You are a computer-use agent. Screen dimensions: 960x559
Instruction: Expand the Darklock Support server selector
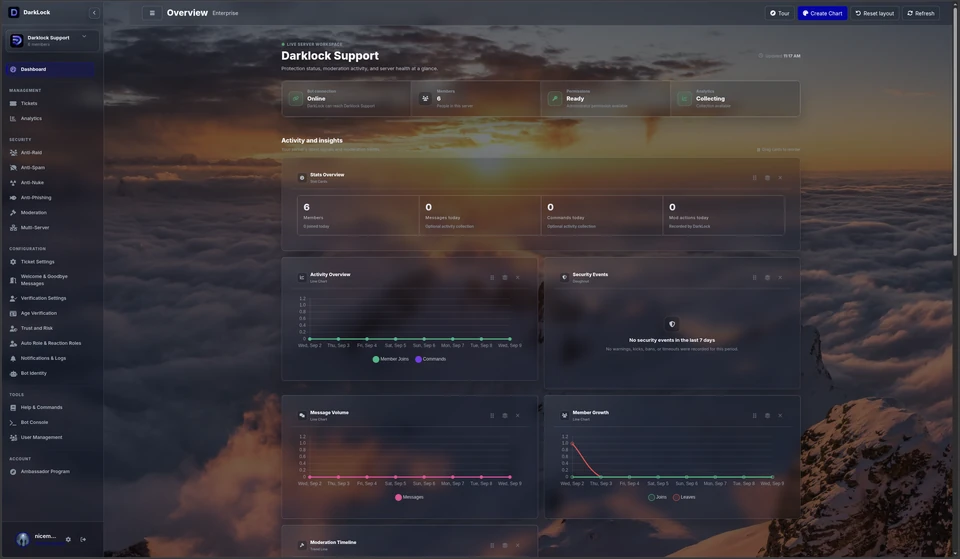tap(52, 40)
